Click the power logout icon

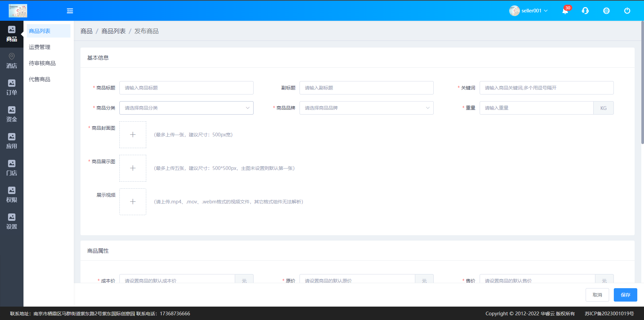[x=627, y=11]
